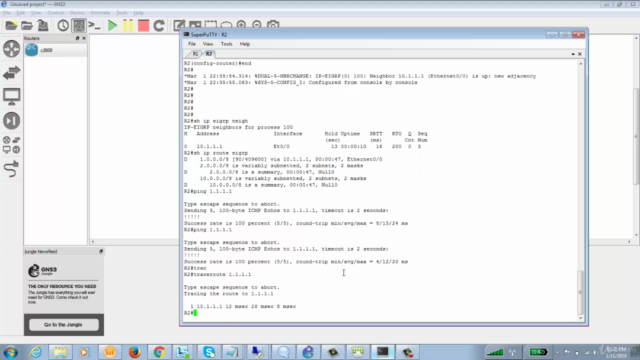Start all devices with green play button
This screenshot has width=640, height=360.
coord(112,26)
